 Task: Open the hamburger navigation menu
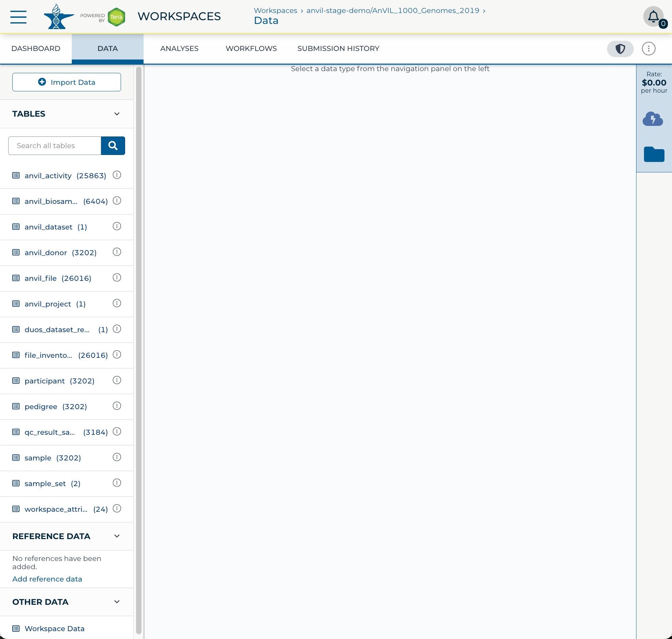(x=18, y=17)
